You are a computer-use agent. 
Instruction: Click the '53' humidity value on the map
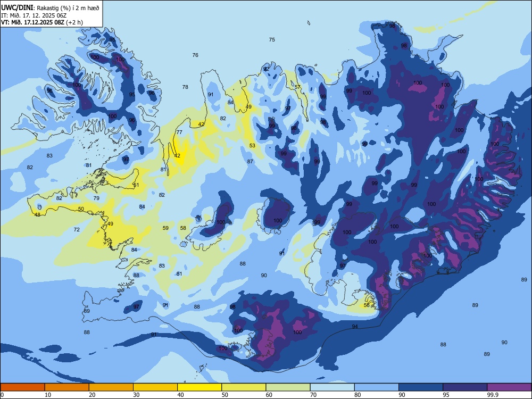click(x=252, y=146)
